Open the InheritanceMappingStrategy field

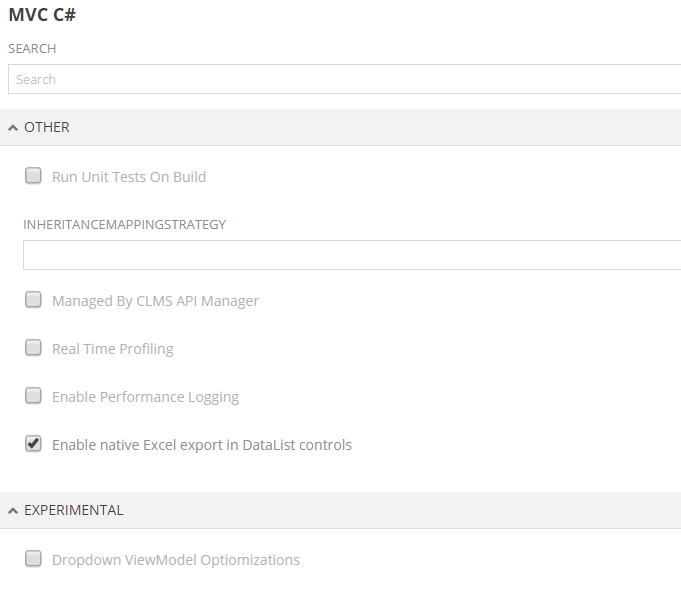[352, 255]
